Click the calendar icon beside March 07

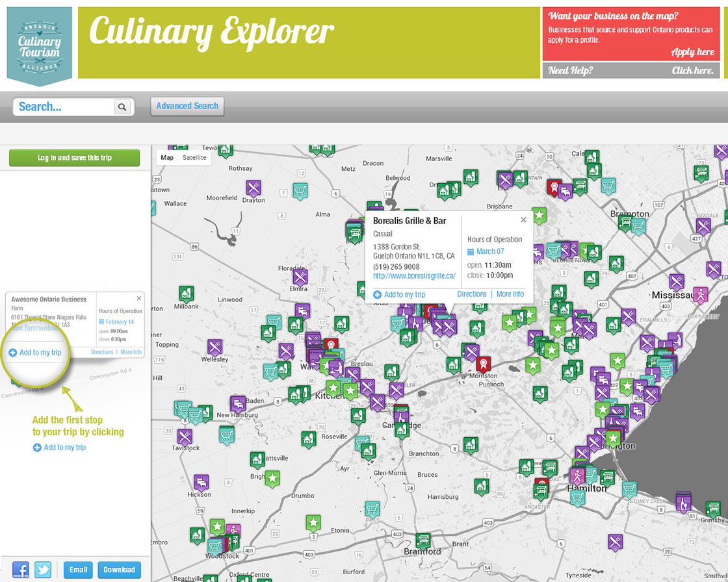pos(471,251)
